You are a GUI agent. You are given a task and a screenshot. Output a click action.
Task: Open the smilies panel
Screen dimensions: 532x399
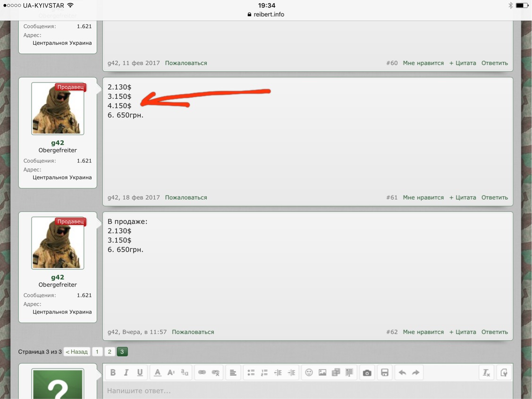click(x=309, y=373)
